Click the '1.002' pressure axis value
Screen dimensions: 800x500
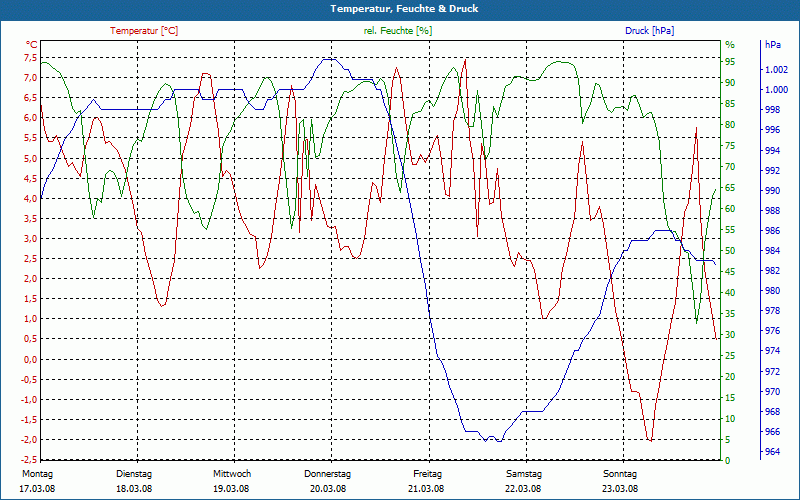(777, 70)
